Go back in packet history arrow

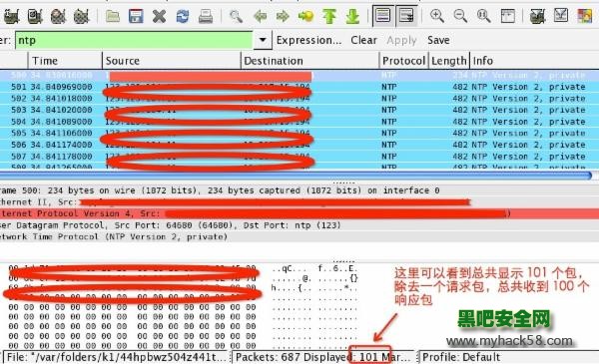coord(260,16)
